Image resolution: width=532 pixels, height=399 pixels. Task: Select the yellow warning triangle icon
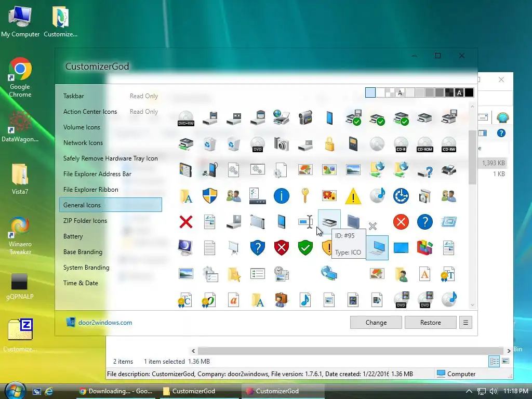(353, 196)
